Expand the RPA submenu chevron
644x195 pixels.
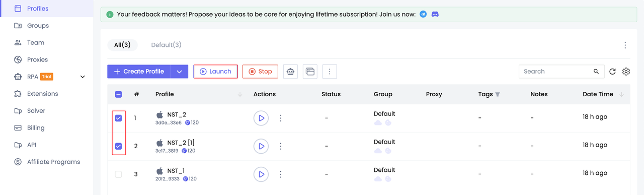[x=83, y=77]
